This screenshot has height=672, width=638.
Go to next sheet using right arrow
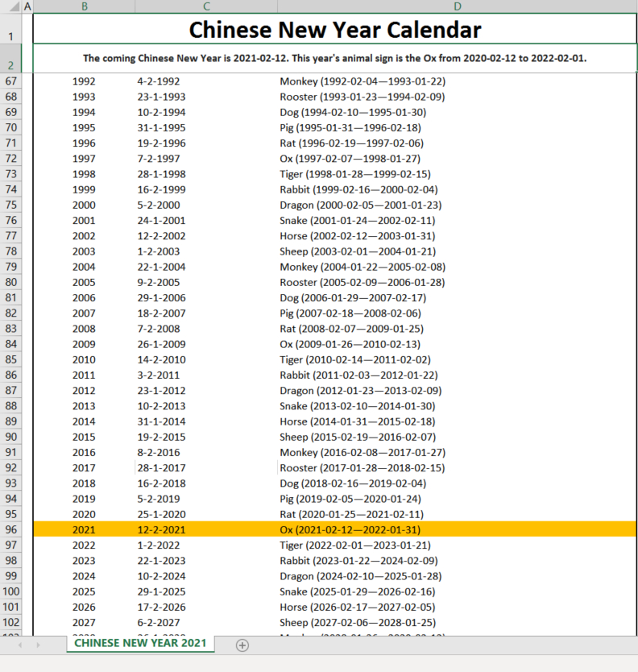pyautogui.click(x=38, y=645)
